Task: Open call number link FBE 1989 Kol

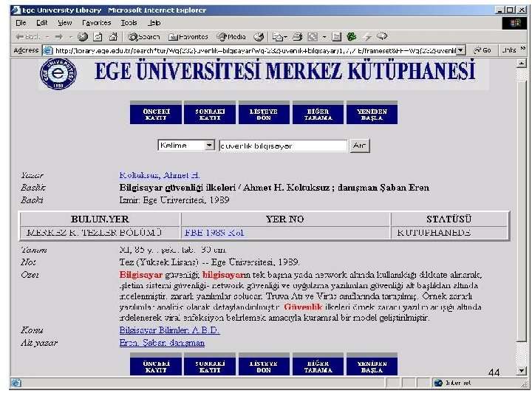Action: coord(214,233)
